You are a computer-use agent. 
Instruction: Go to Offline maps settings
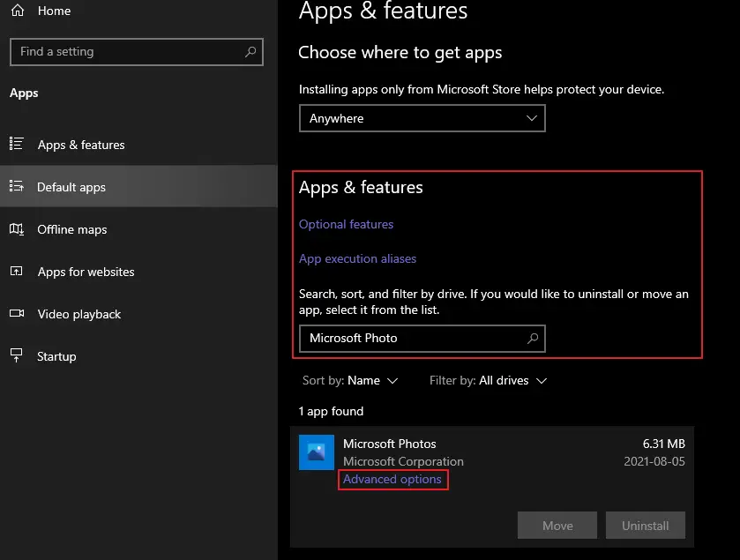(x=138, y=229)
